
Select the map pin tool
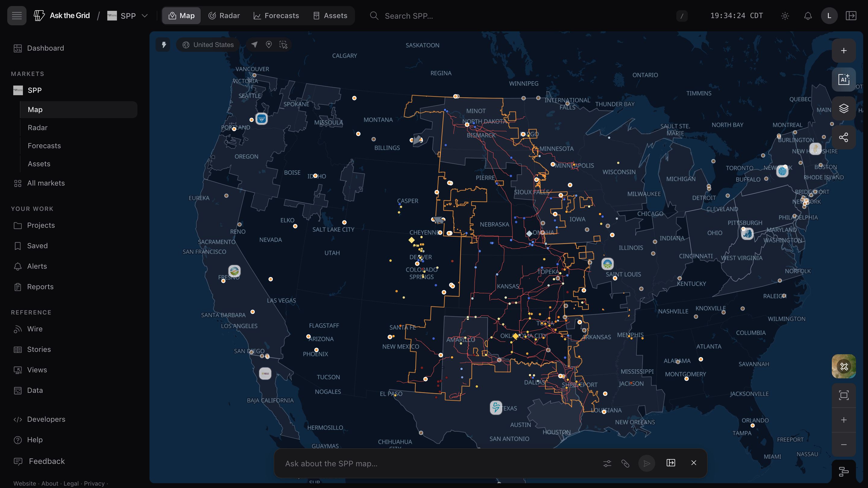269,45
